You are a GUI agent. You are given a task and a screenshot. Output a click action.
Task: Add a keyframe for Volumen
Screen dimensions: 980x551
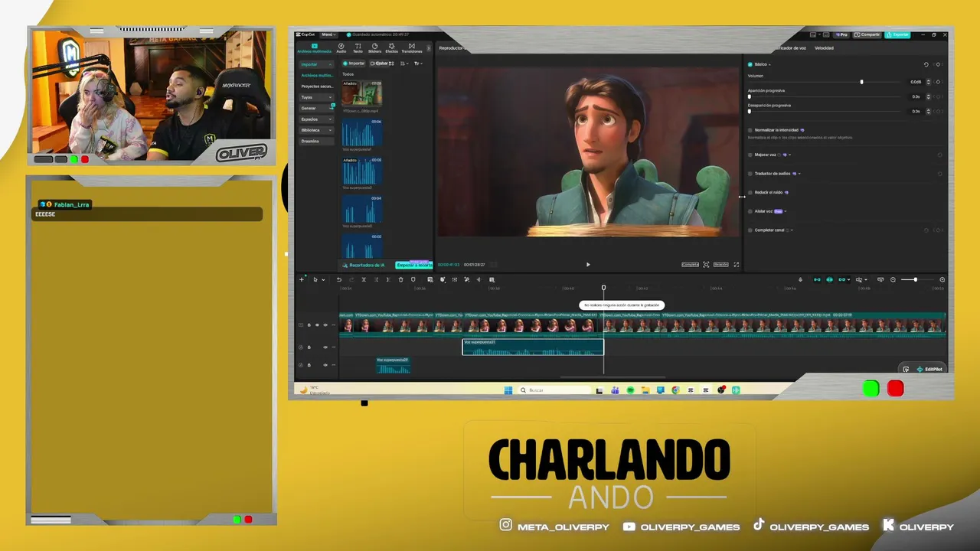pyautogui.click(x=938, y=82)
